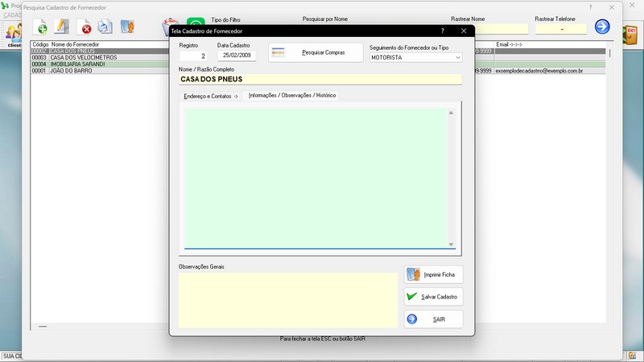Click the new supplier green plus icon

(40, 27)
